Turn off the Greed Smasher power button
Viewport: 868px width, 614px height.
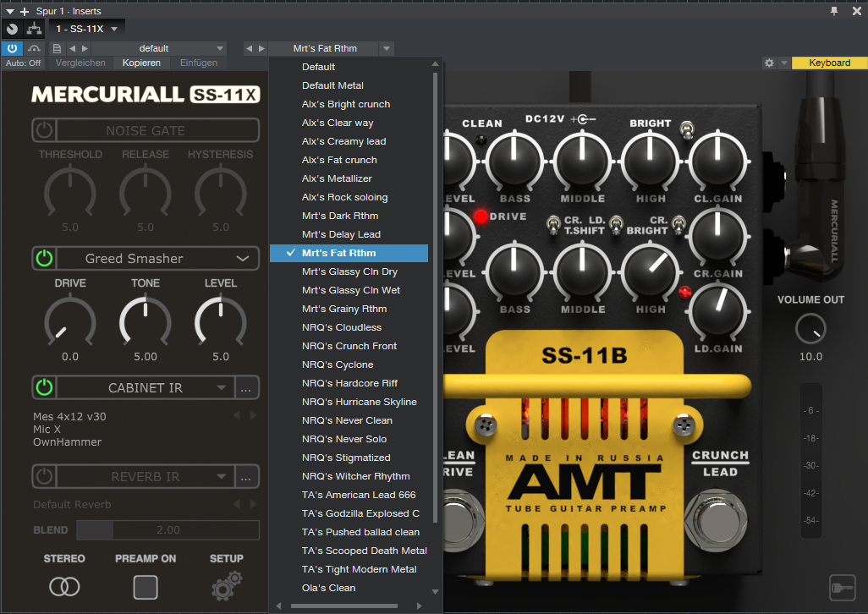[45, 258]
